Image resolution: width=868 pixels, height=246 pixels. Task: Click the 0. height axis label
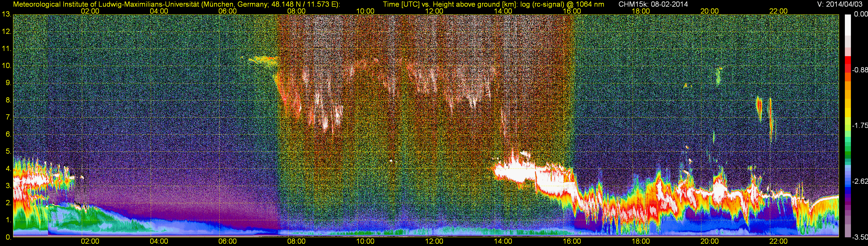coord(8,237)
